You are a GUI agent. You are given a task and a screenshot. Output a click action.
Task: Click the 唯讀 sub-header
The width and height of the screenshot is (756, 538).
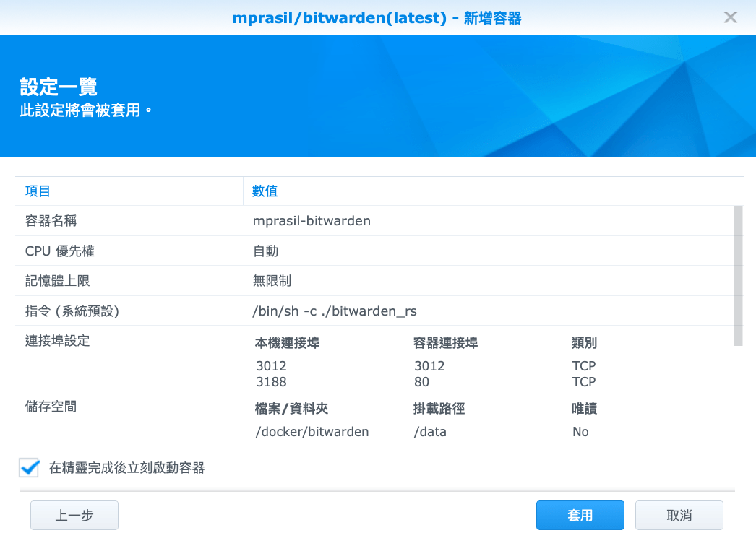(x=585, y=409)
